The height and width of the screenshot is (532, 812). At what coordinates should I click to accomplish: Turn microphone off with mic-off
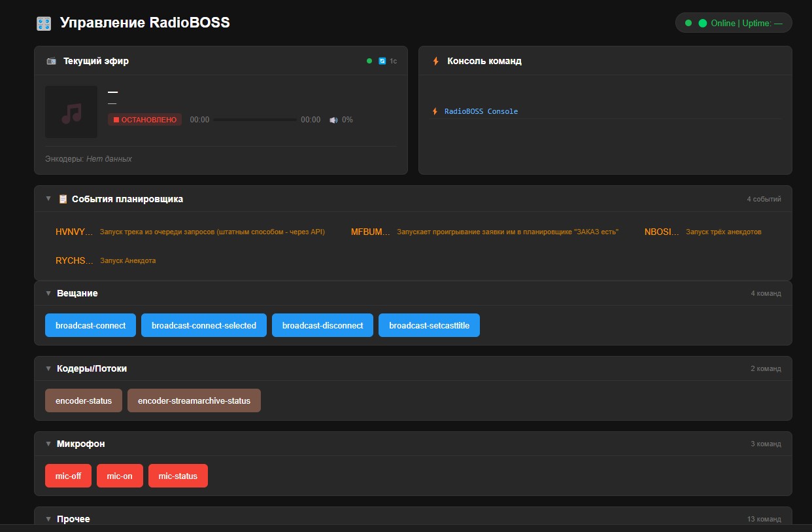68,476
